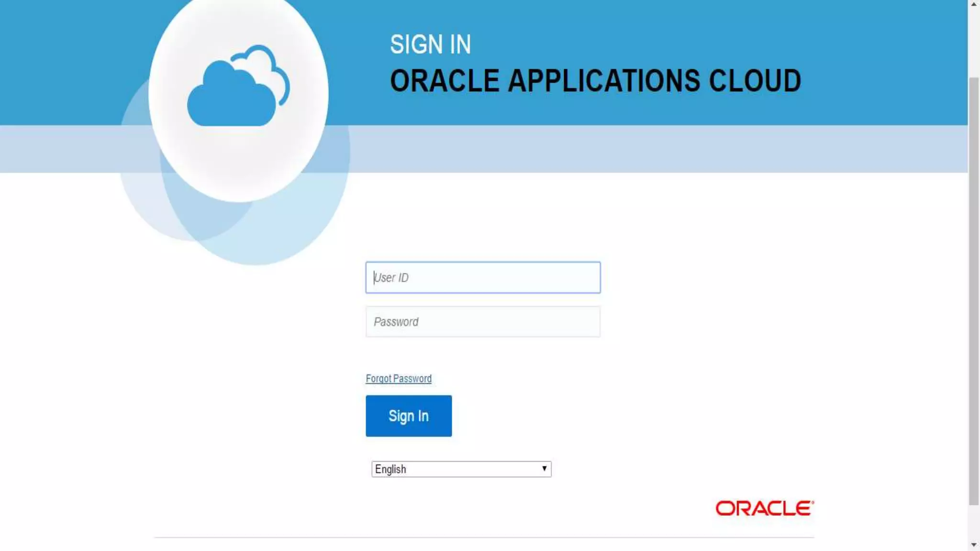
Task: Click the vertical scrollbar thumb
Action: tap(974, 290)
